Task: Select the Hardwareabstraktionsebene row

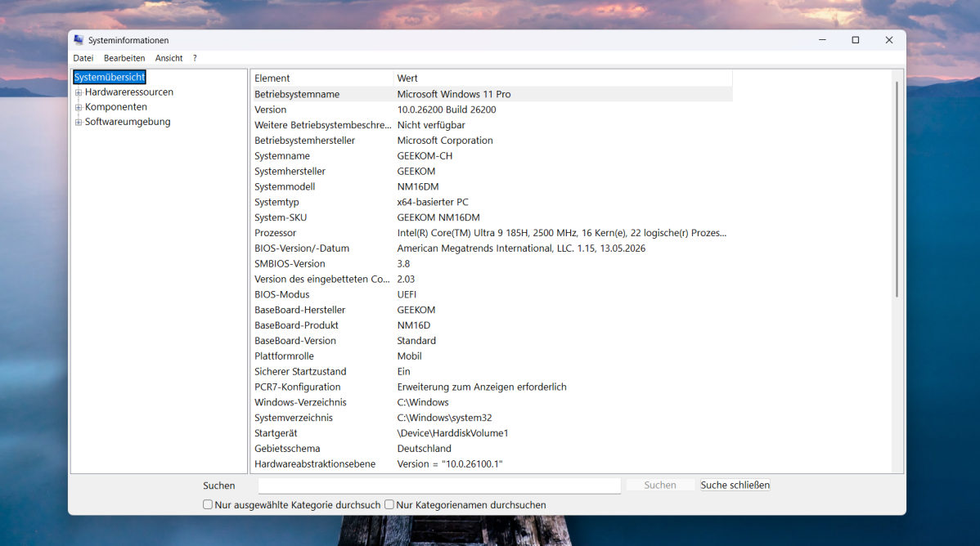Action: [x=492, y=464]
